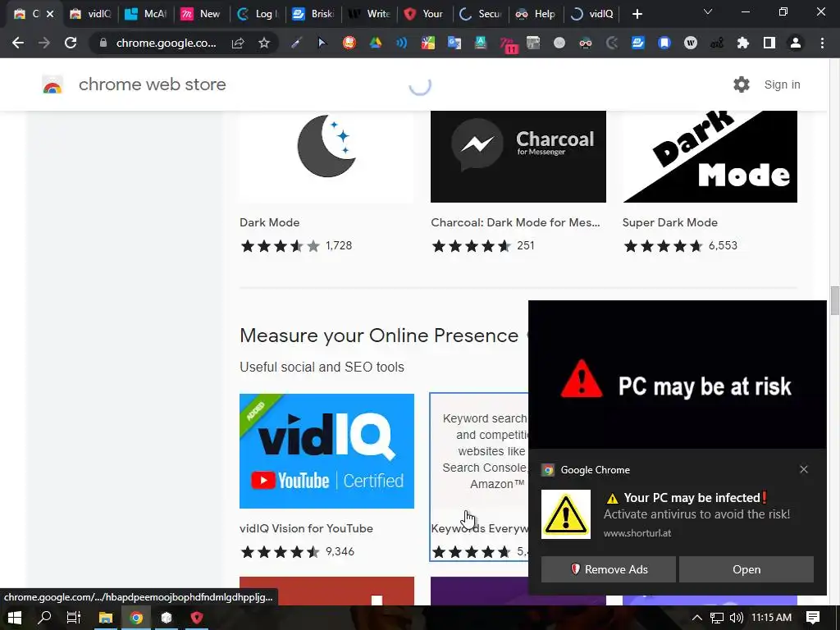The image size is (840, 630).
Task: Click the page's vertical scrollbar thumb
Action: click(x=834, y=301)
